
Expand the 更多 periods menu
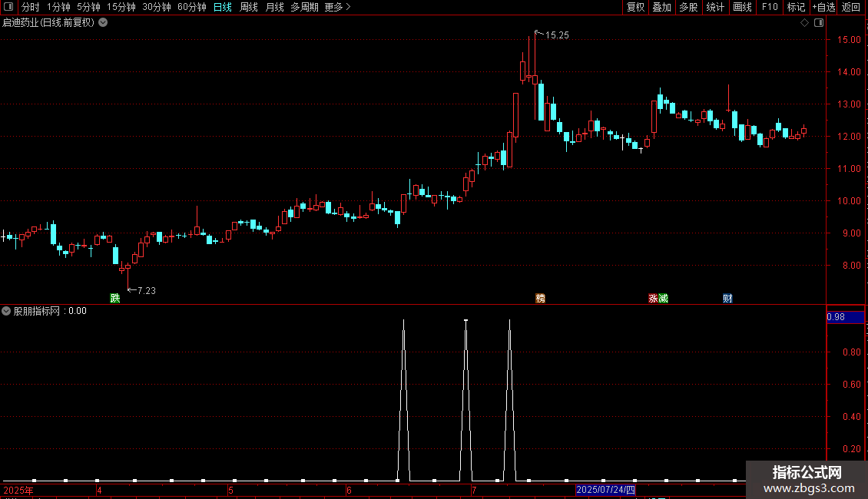pos(337,7)
